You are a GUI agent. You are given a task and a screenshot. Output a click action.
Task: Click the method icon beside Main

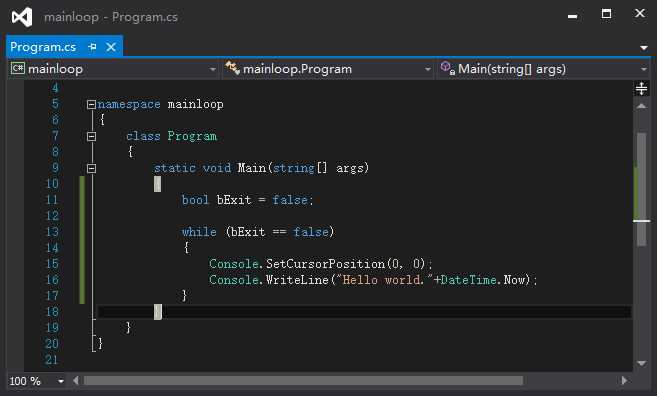[x=447, y=68]
